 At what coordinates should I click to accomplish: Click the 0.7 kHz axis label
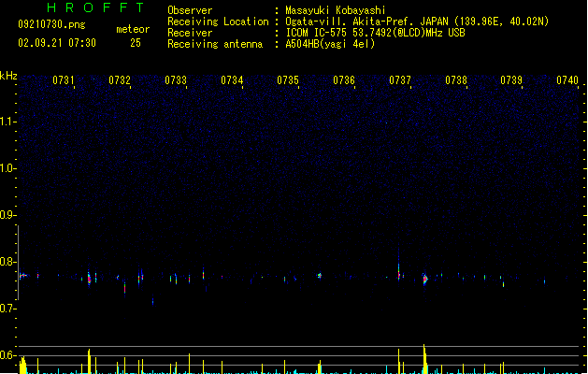[7, 309]
